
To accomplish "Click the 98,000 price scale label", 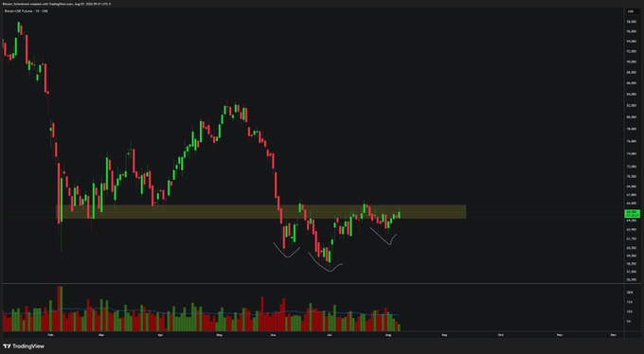I will click(x=632, y=22).
